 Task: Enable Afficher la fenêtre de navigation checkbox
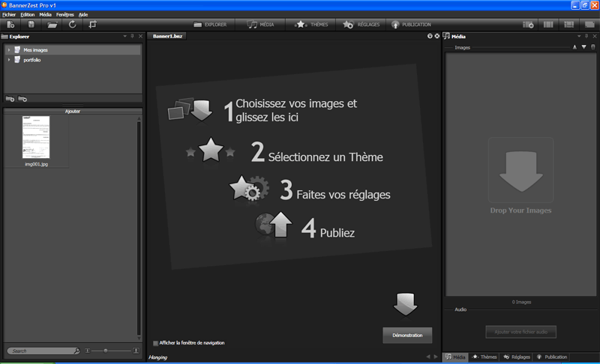pyautogui.click(x=155, y=343)
